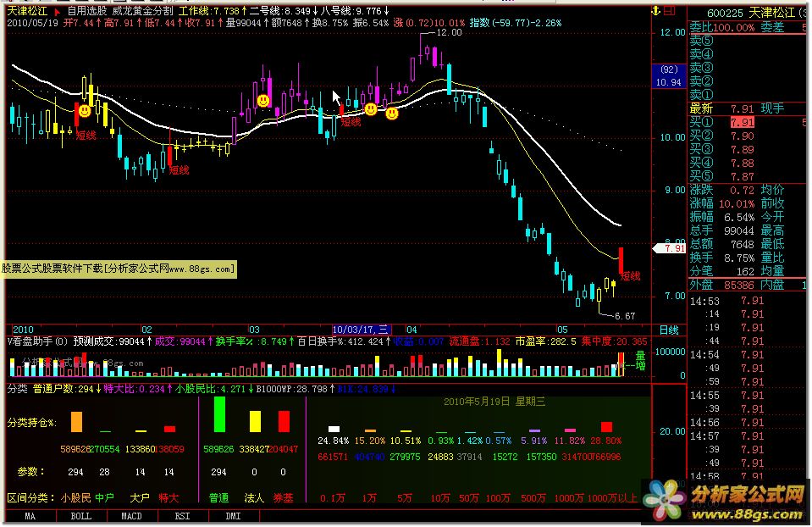
Task: Switch to the BOLL indicator tab
Action: tap(81, 516)
